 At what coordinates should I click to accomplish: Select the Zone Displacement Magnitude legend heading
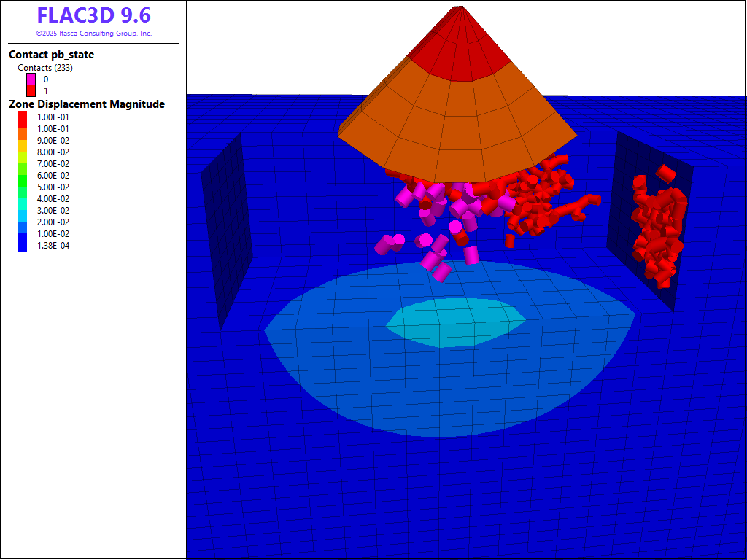[86, 104]
